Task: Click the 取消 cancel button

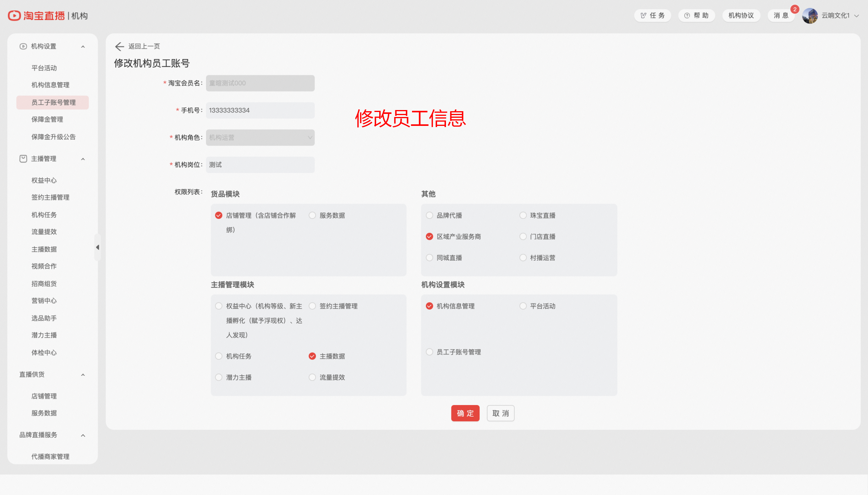Action: (500, 413)
